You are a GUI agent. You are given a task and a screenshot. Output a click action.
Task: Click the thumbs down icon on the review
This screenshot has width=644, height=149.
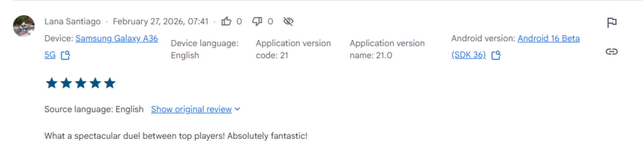click(x=257, y=21)
